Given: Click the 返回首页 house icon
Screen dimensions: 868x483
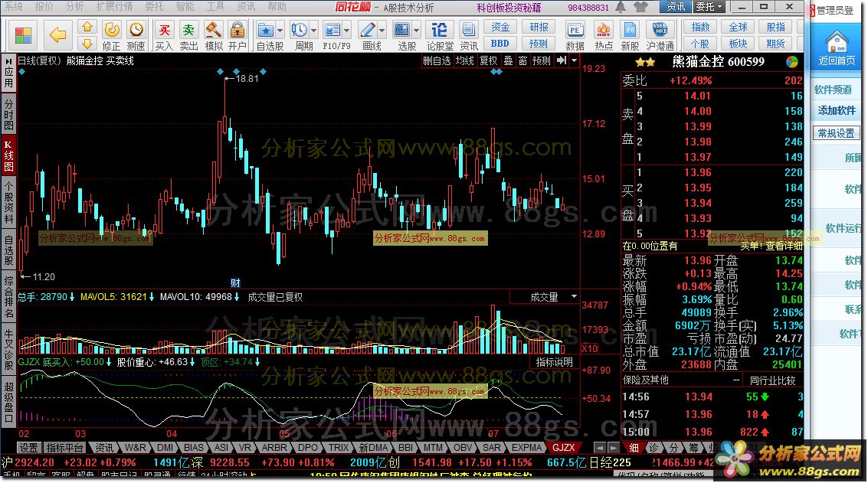Looking at the screenshot, I should [x=837, y=42].
